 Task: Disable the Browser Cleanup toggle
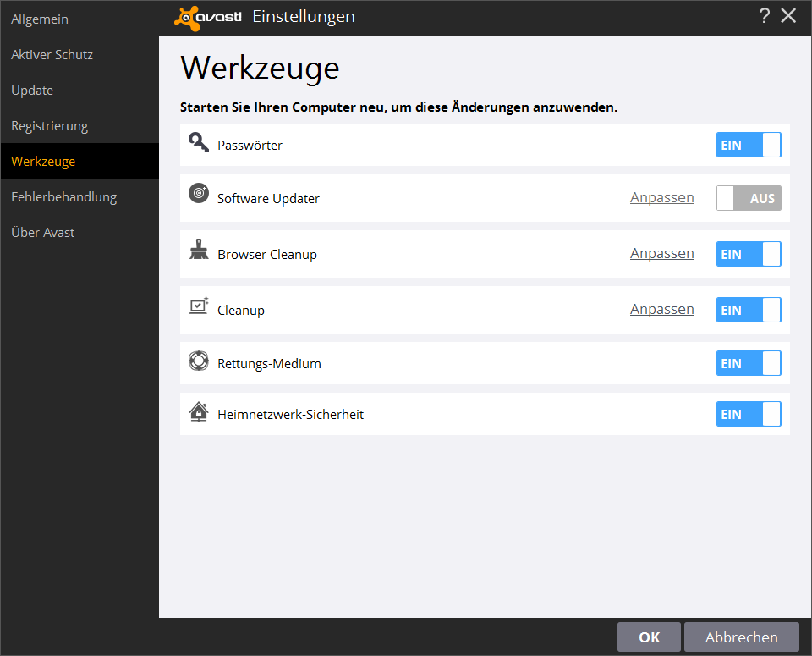click(749, 254)
